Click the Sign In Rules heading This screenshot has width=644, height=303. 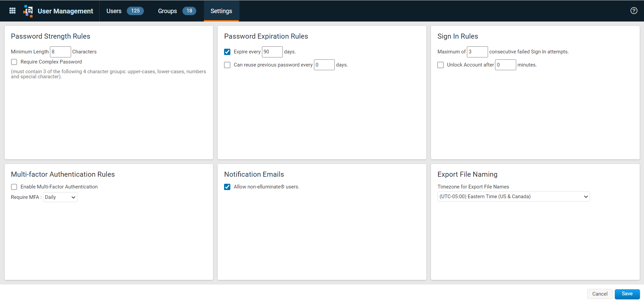pyautogui.click(x=458, y=36)
